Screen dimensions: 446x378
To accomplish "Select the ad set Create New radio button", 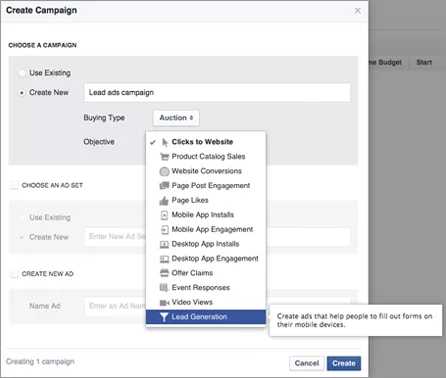I will point(22,237).
